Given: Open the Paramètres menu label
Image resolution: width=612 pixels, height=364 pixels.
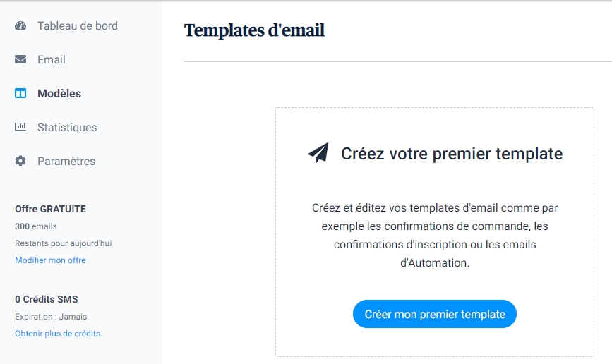Looking at the screenshot, I should point(66,162).
